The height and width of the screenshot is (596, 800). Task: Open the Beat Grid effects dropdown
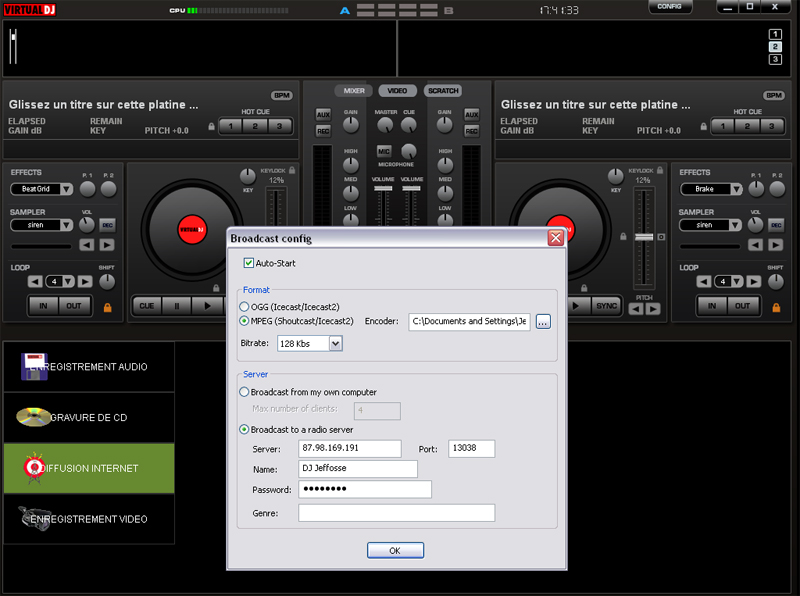tap(67, 189)
